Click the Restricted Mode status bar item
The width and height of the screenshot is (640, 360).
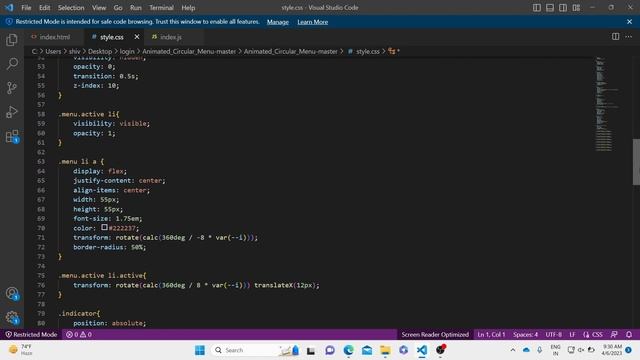point(31,334)
